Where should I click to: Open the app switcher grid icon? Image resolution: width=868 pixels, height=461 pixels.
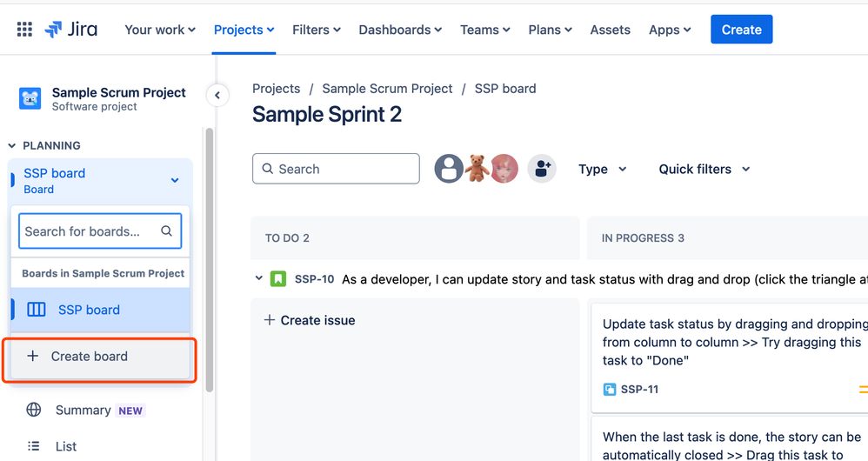pyautogui.click(x=24, y=30)
